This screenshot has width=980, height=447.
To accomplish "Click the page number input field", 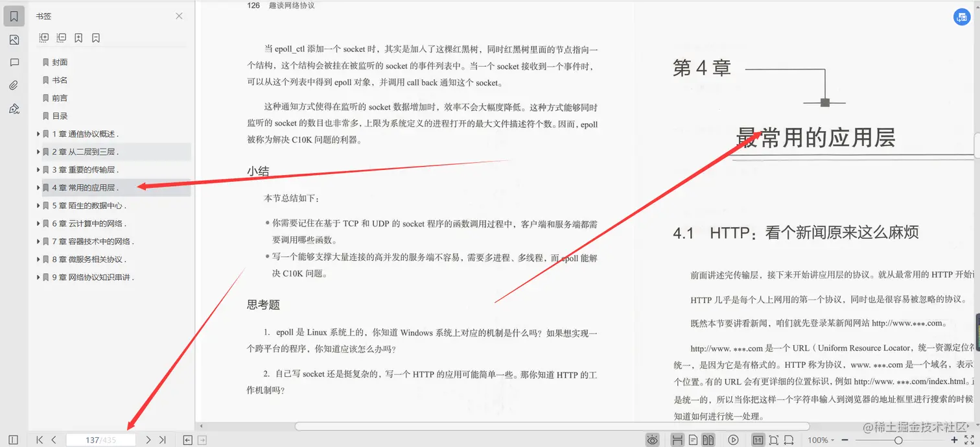I will [x=102, y=439].
